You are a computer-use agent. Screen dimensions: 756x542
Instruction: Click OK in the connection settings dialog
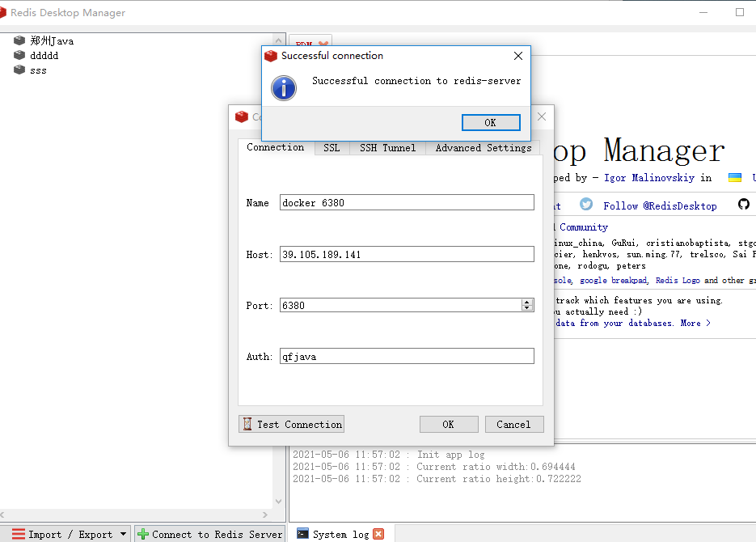click(449, 425)
